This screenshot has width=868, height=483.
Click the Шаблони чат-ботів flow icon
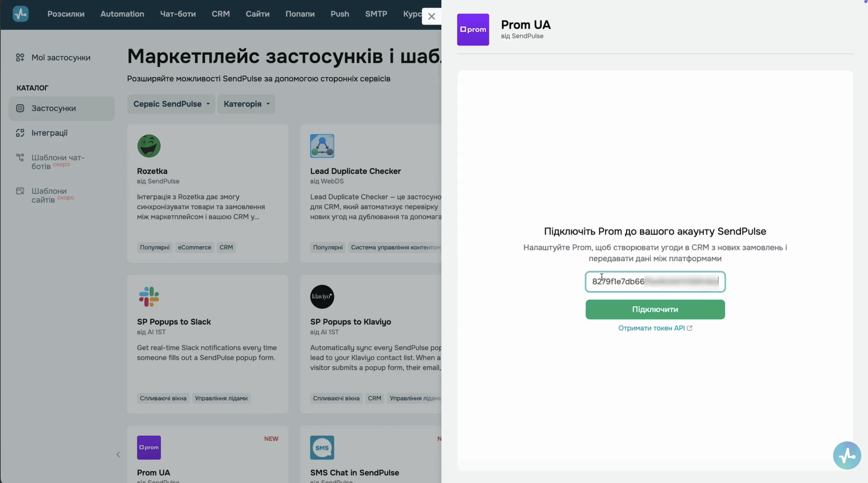(20, 157)
